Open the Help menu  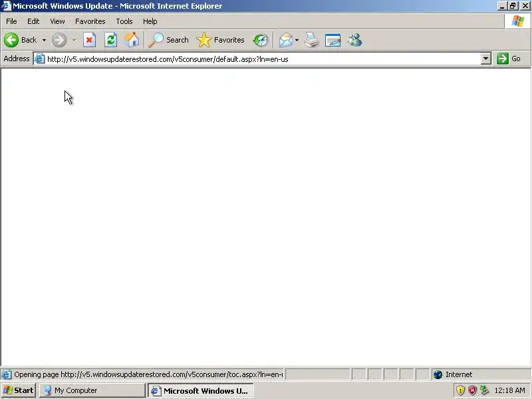click(150, 21)
